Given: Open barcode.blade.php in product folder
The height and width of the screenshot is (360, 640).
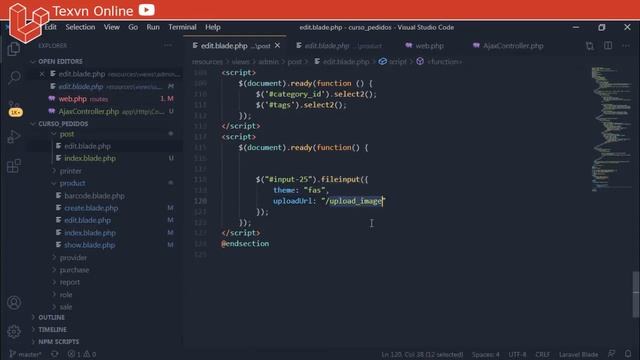Looking at the screenshot, I should (94, 196).
